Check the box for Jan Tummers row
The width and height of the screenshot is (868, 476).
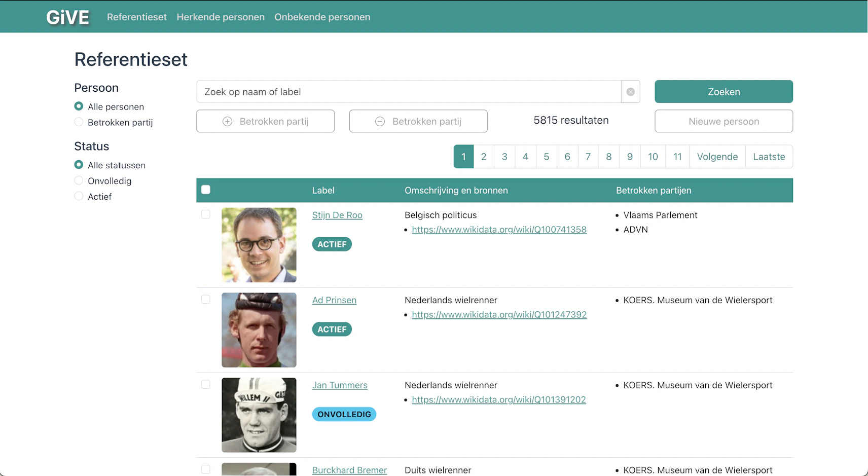205,384
